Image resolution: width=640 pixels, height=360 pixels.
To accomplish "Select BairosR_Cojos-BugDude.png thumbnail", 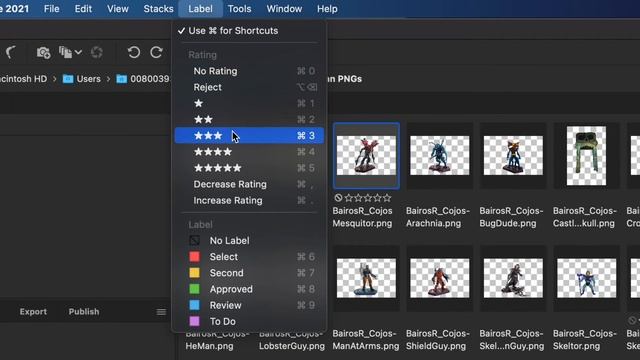I will 513,156.
